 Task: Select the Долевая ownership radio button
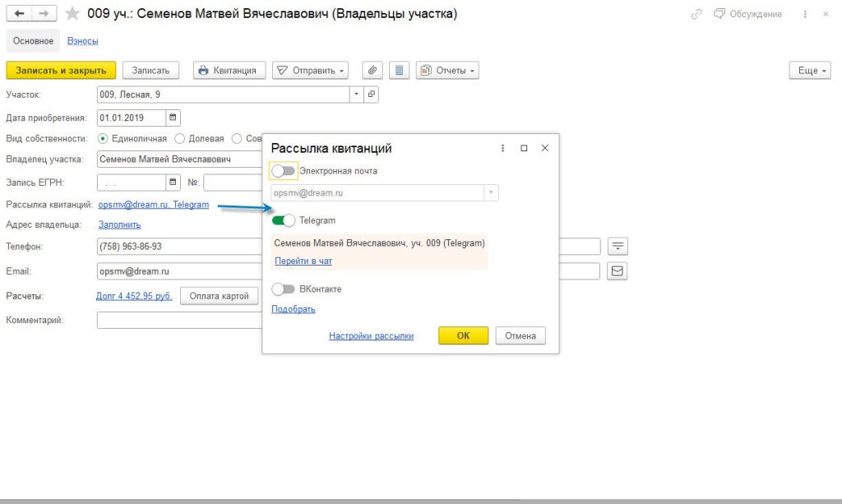click(x=180, y=139)
